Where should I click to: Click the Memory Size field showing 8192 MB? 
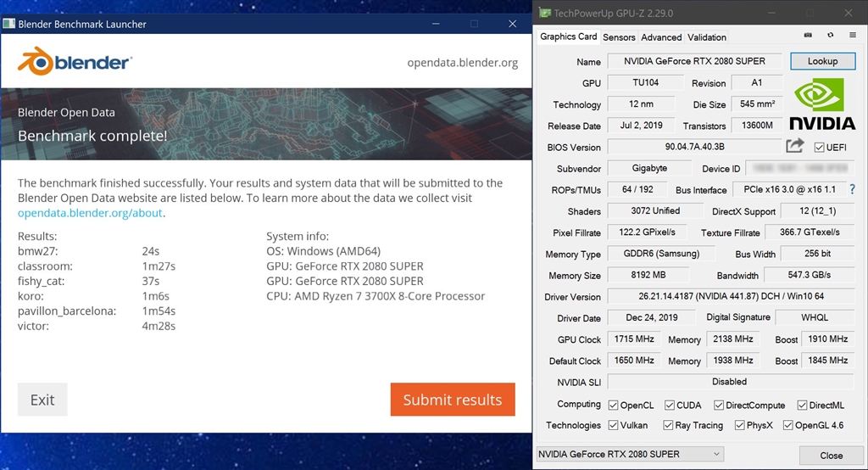[648, 275]
